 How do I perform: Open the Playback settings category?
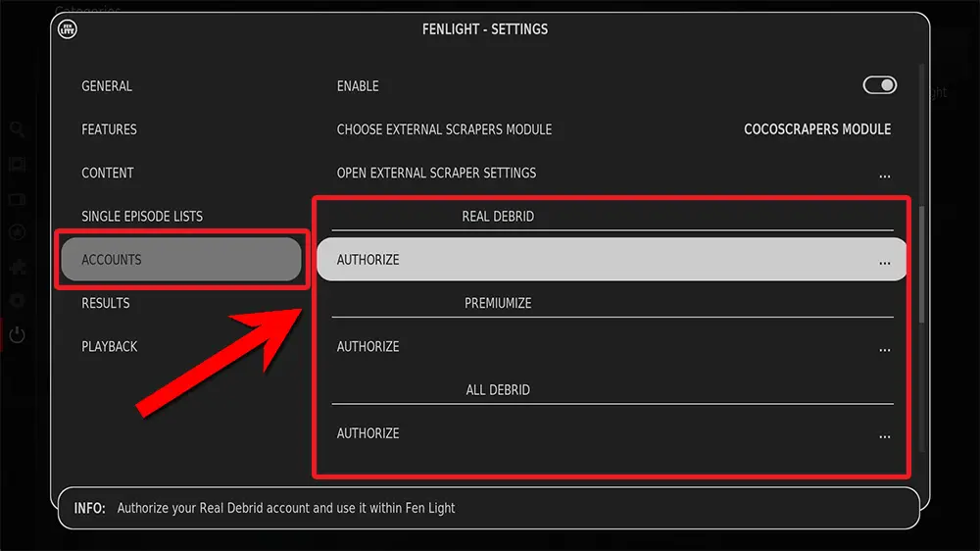[110, 346]
